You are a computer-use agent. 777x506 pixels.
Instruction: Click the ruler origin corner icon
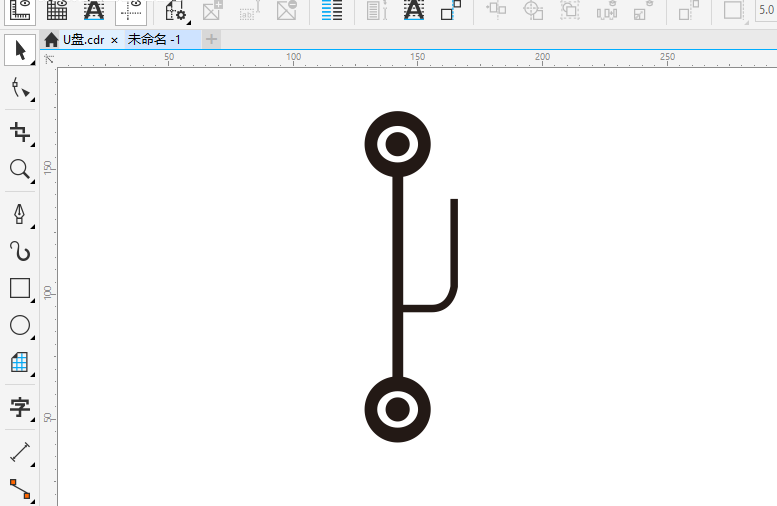click(49, 59)
